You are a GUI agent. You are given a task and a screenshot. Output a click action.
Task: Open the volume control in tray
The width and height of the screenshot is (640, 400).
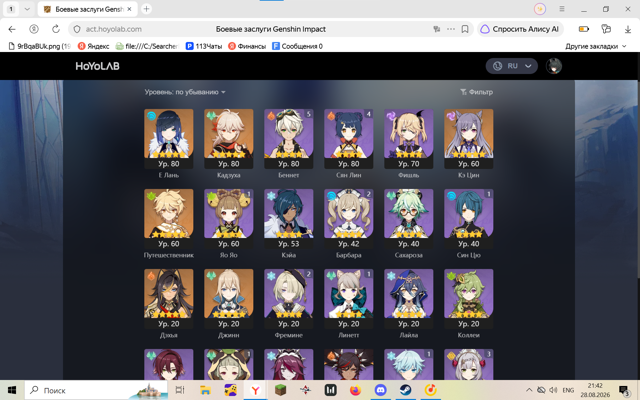tap(553, 390)
